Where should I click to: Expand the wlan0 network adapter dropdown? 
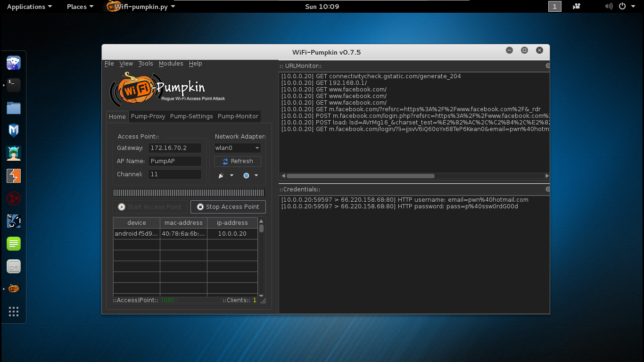click(x=238, y=148)
